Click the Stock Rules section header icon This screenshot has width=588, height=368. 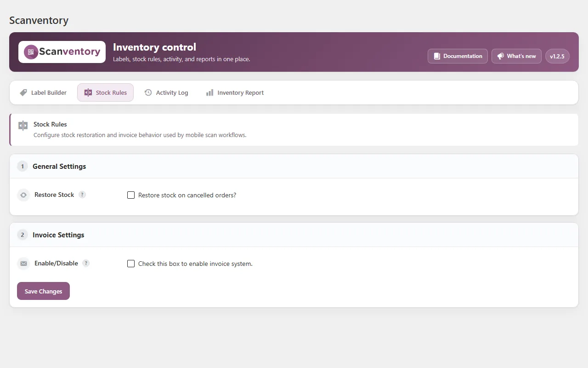click(x=23, y=125)
